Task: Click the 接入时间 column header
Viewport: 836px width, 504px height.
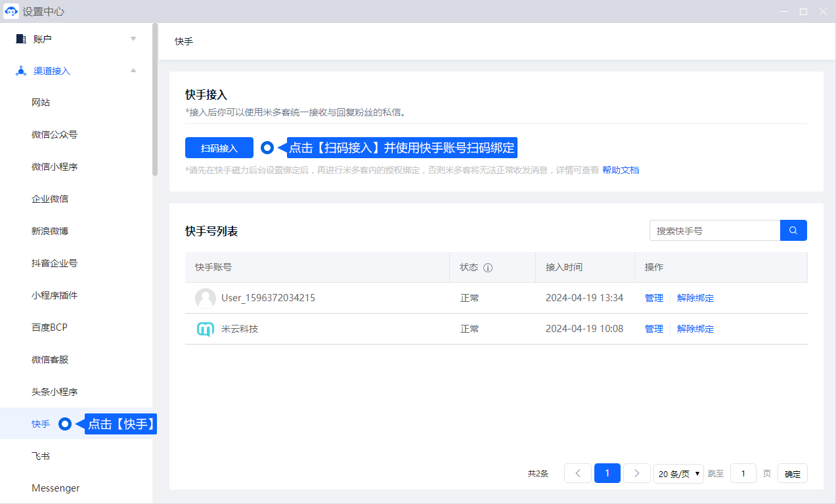Action: coord(564,268)
